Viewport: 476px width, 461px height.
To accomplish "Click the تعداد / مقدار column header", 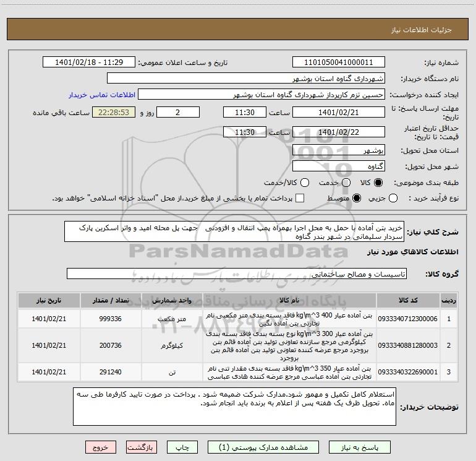I will 111,300.
